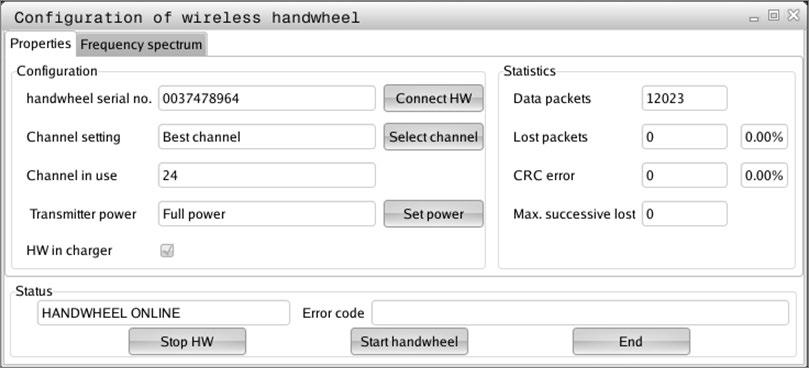
Task: Focus the handwheel serial no. field
Action: 267,98
